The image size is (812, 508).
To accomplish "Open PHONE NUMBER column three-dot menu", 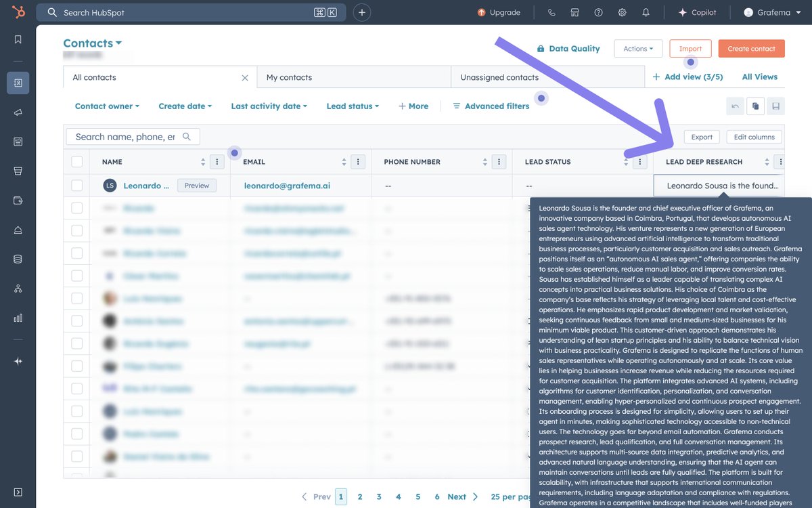I will 499,162.
